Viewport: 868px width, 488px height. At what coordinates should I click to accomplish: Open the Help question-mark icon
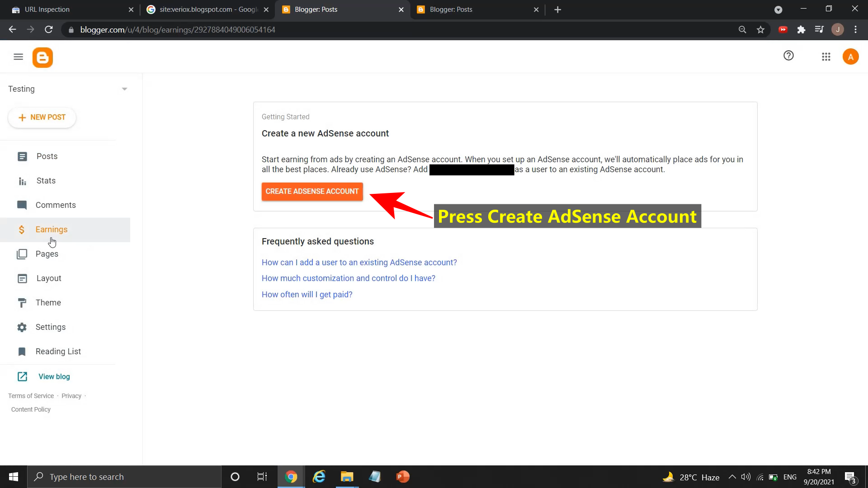788,56
